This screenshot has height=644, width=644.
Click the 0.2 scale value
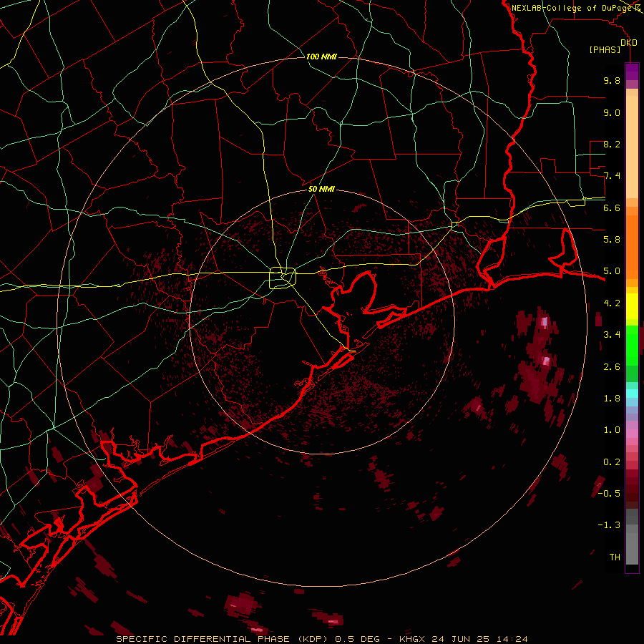coord(612,462)
